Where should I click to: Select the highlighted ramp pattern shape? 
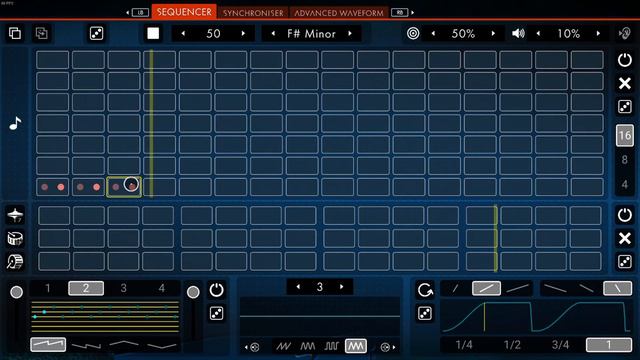pyautogui.click(x=48, y=344)
